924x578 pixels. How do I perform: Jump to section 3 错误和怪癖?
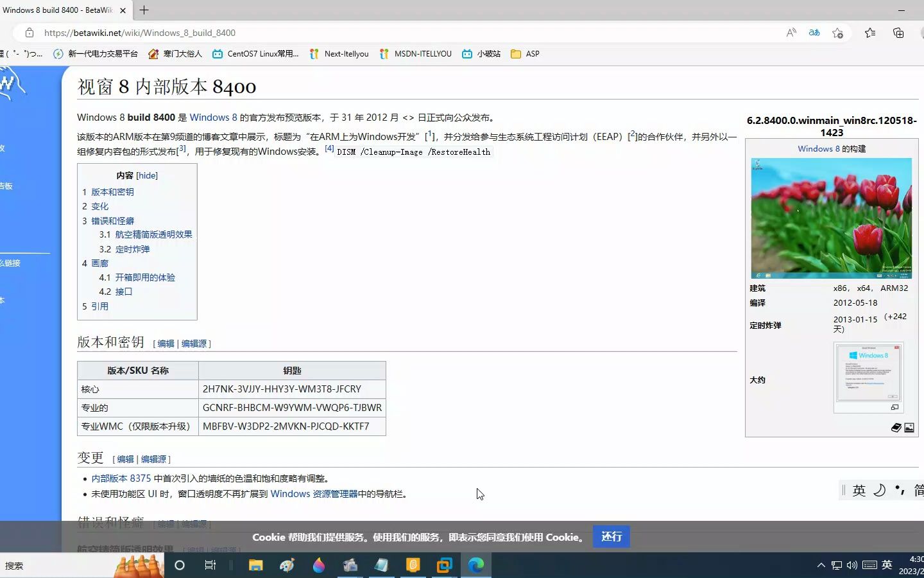[x=112, y=221]
